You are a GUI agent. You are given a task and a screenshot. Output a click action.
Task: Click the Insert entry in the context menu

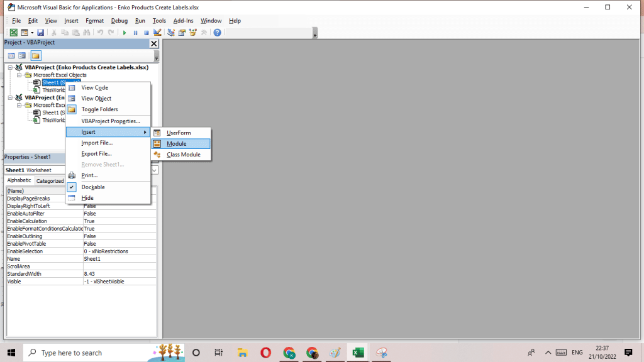click(x=108, y=132)
